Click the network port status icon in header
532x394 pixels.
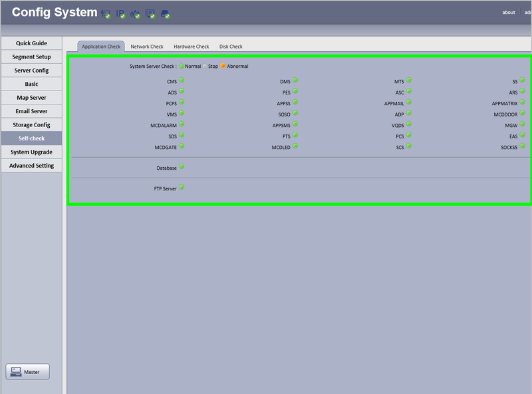(x=106, y=13)
